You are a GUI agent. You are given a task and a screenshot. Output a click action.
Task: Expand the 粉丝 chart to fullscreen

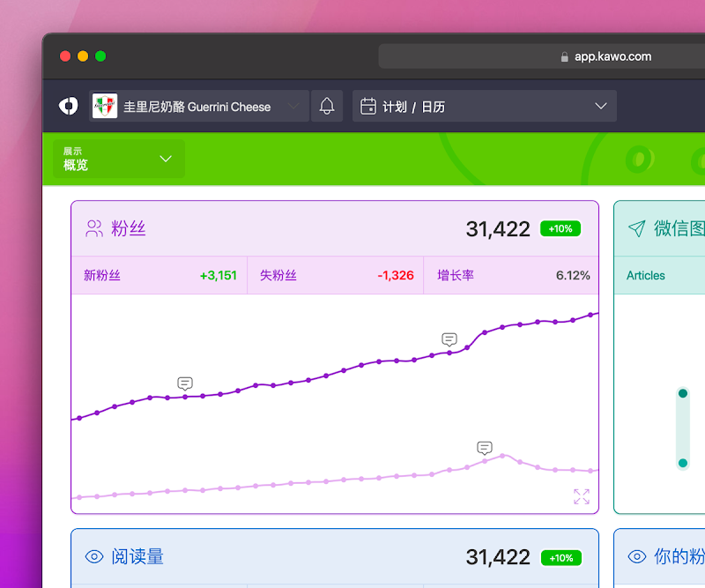582,496
